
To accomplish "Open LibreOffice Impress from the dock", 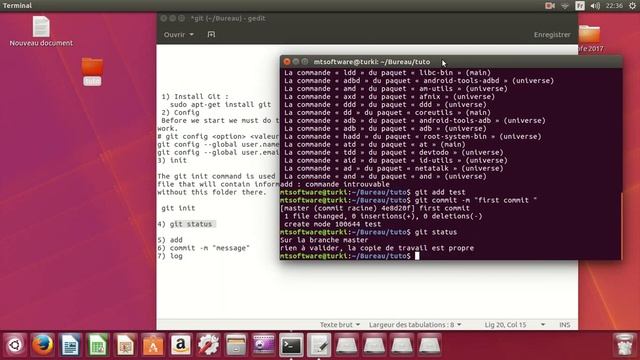I will pos(126,345).
